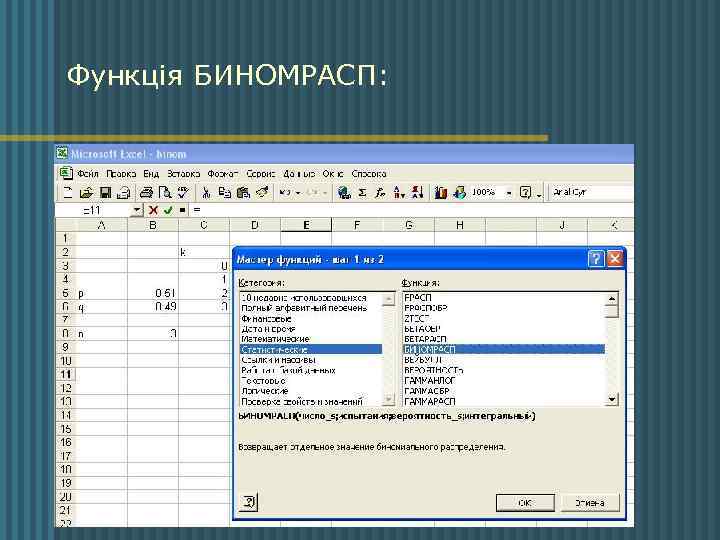Click the Save floppy disk icon
Image resolution: width=720 pixels, height=540 pixels.
coord(105,192)
